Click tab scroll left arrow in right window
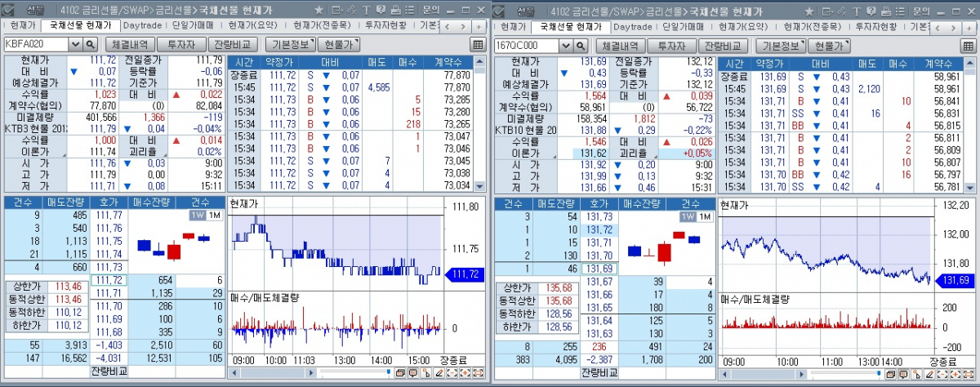This screenshot has height=387, width=980. (938, 29)
